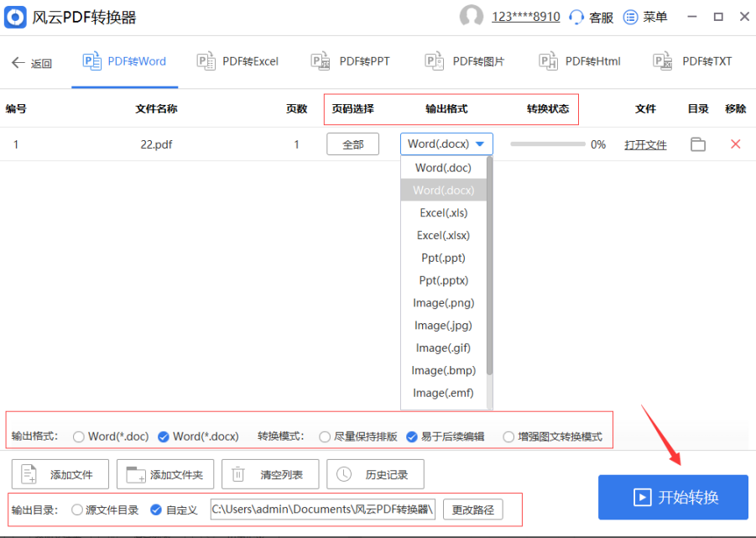Click the 22.pdf conversion progress bar
Image resolution: width=756 pixels, height=538 pixels.
tap(548, 144)
